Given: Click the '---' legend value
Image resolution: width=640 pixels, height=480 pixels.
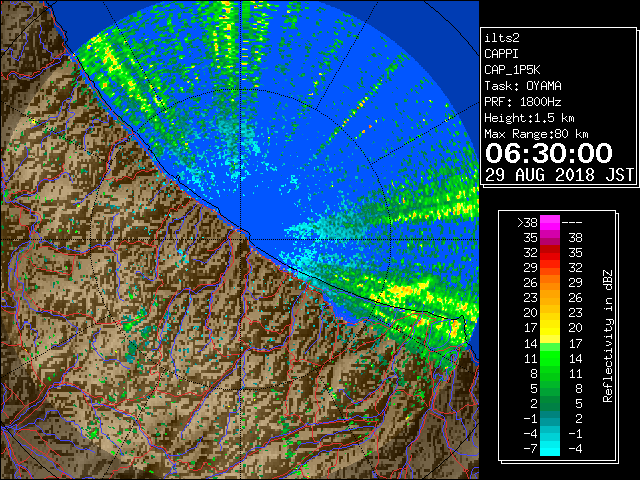Looking at the screenshot, I should pos(572,223).
